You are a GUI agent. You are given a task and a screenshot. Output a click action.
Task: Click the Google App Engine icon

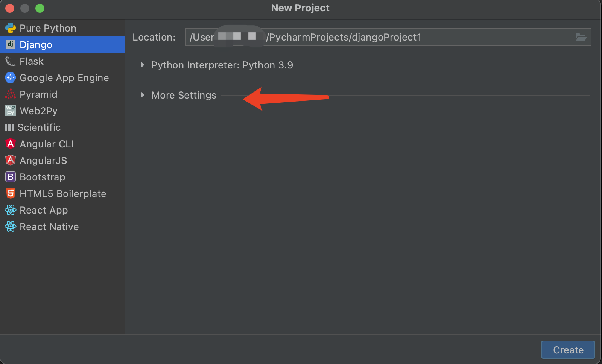coord(11,78)
